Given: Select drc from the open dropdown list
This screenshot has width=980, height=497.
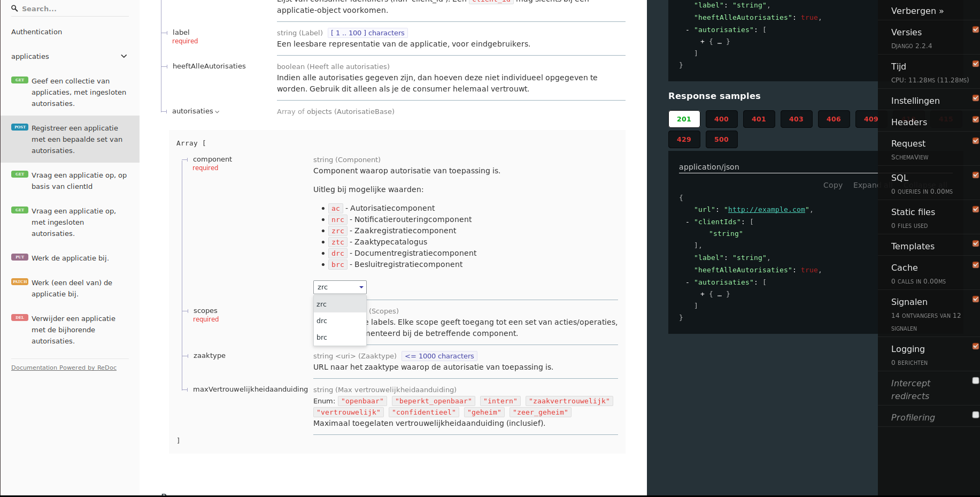Looking at the screenshot, I should [x=322, y=320].
